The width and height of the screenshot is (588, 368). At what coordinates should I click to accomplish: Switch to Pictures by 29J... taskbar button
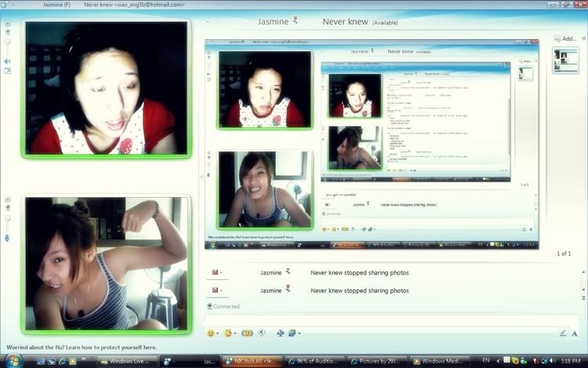pos(377,361)
